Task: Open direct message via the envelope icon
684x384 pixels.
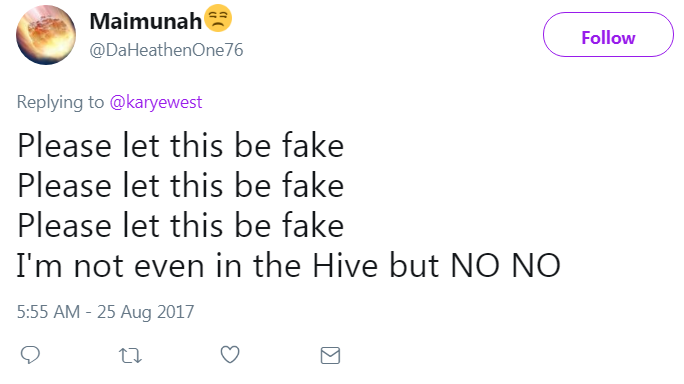Action: (330, 356)
